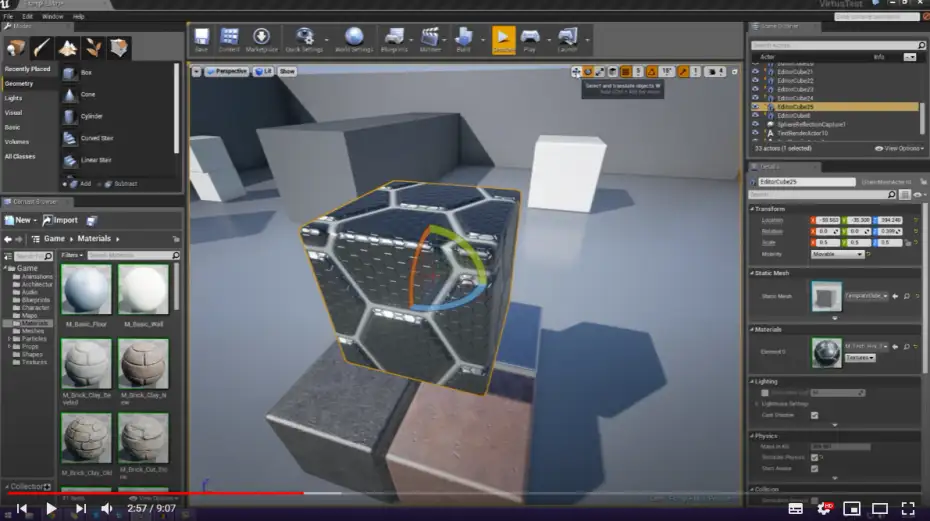Select the translate gizmo tool in viewport
Viewport: 930px width, 521px height.
[576, 72]
